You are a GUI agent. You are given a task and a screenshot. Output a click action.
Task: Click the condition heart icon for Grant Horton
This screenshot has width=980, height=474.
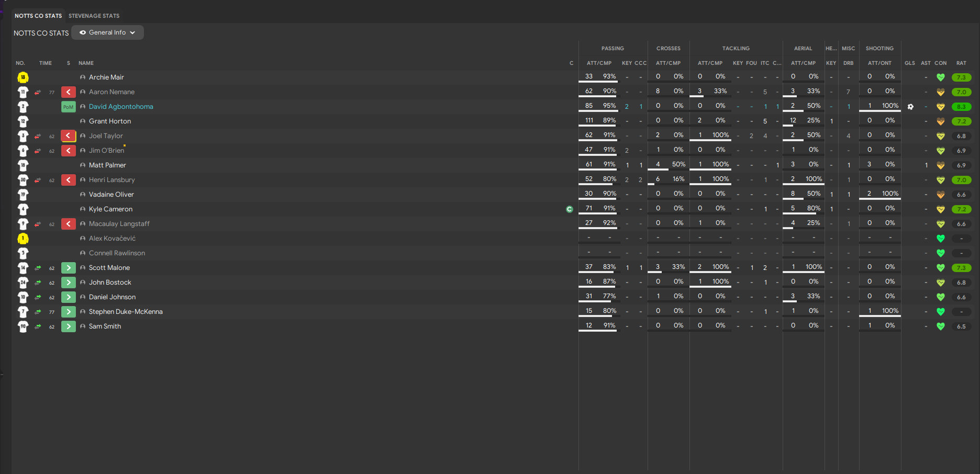click(x=941, y=121)
